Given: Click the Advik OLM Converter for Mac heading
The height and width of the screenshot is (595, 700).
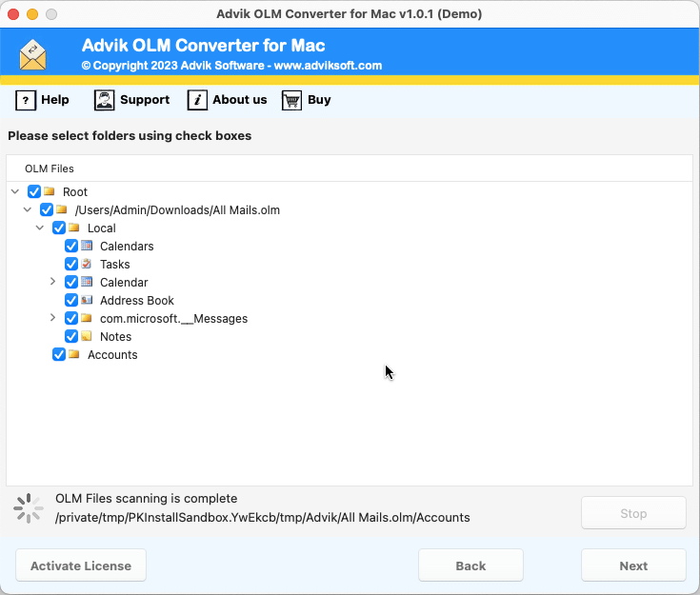Looking at the screenshot, I should click(x=203, y=45).
